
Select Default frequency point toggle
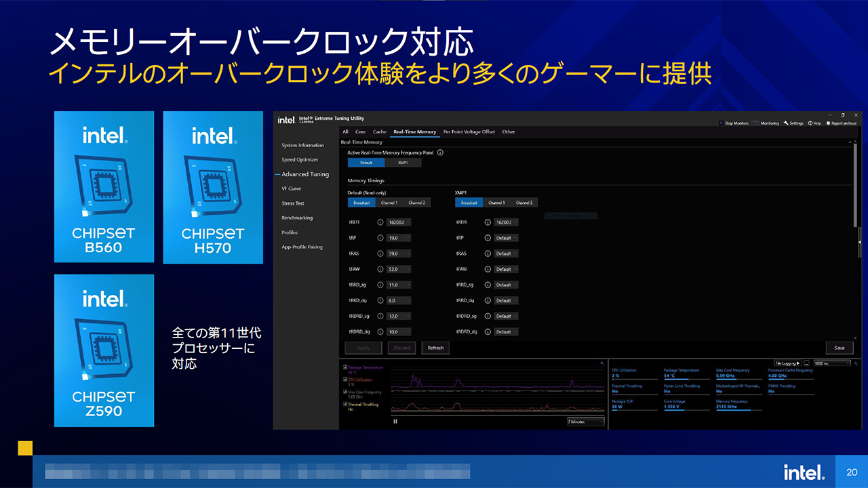pyautogui.click(x=366, y=163)
